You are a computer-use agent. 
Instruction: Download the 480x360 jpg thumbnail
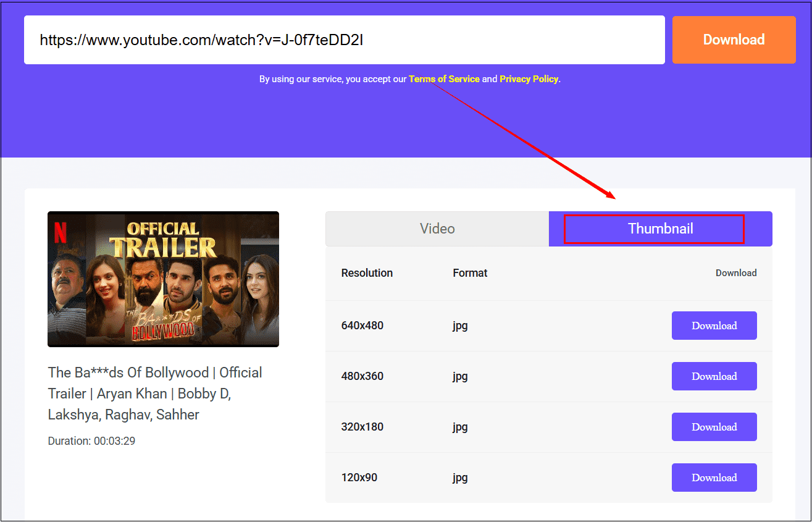714,376
